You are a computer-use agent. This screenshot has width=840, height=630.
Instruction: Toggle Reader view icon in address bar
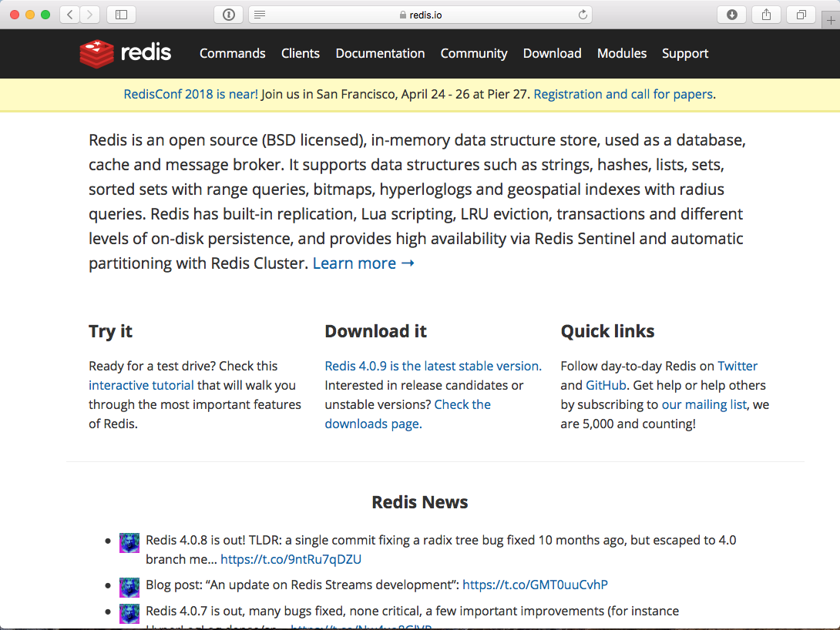click(260, 15)
